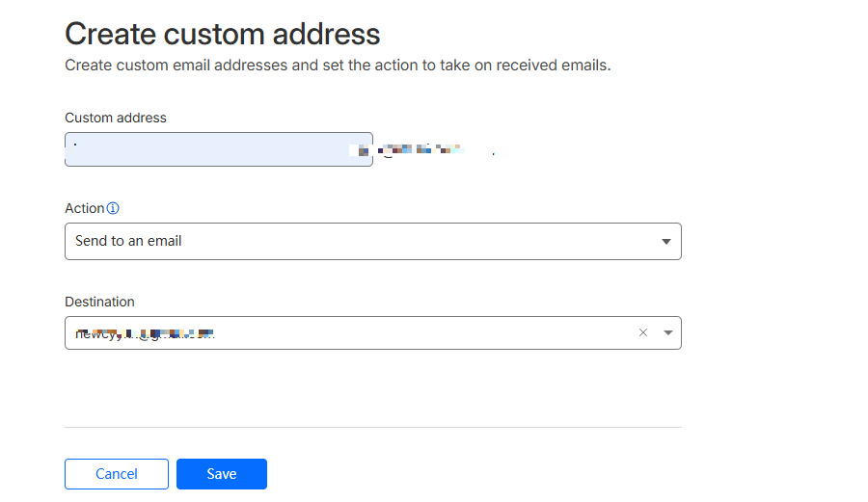Clear the Destination selection with the X icon

pyautogui.click(x=643, y=332)
